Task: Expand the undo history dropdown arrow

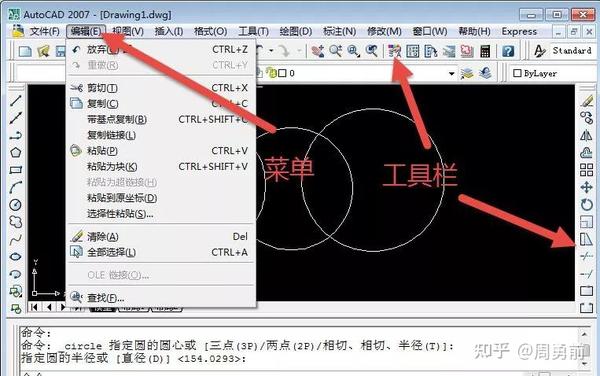Action: tap(271, 51)
